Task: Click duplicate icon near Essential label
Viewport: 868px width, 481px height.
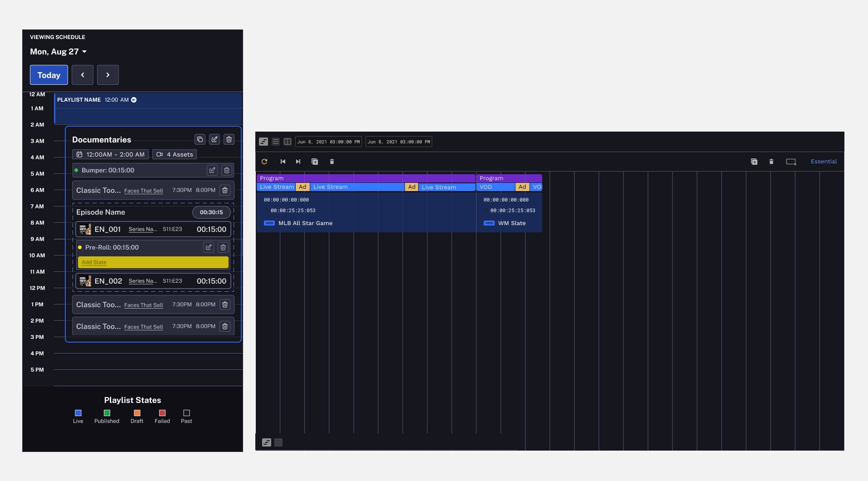Action: tap(754, 162)
